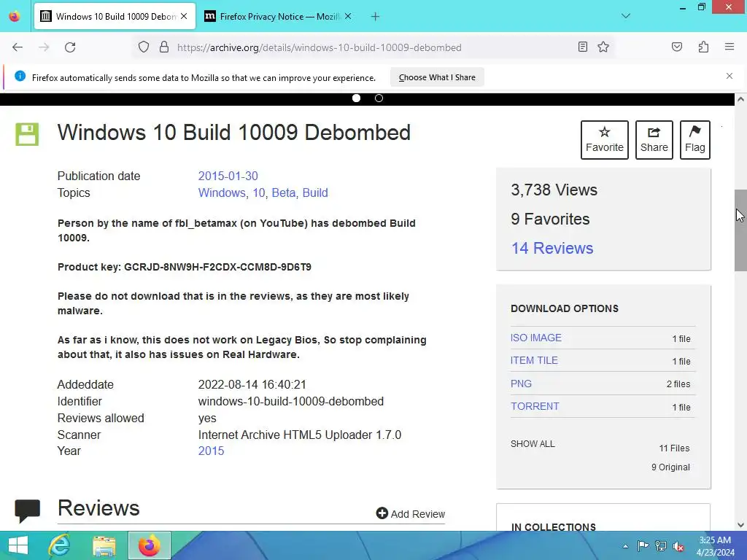Open muted volume tray icon
This screenshot has width=747, height=560.
click(678, 546)
